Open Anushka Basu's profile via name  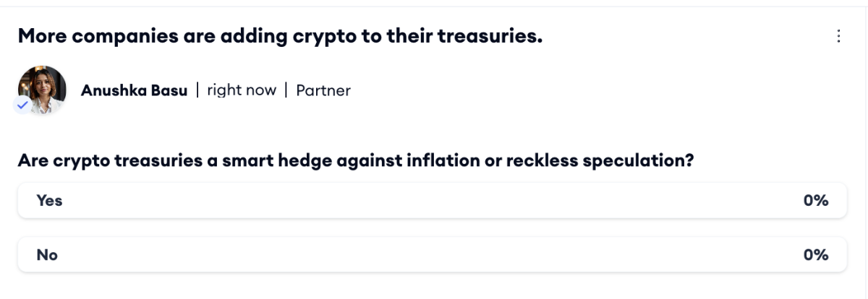[134, 90]
